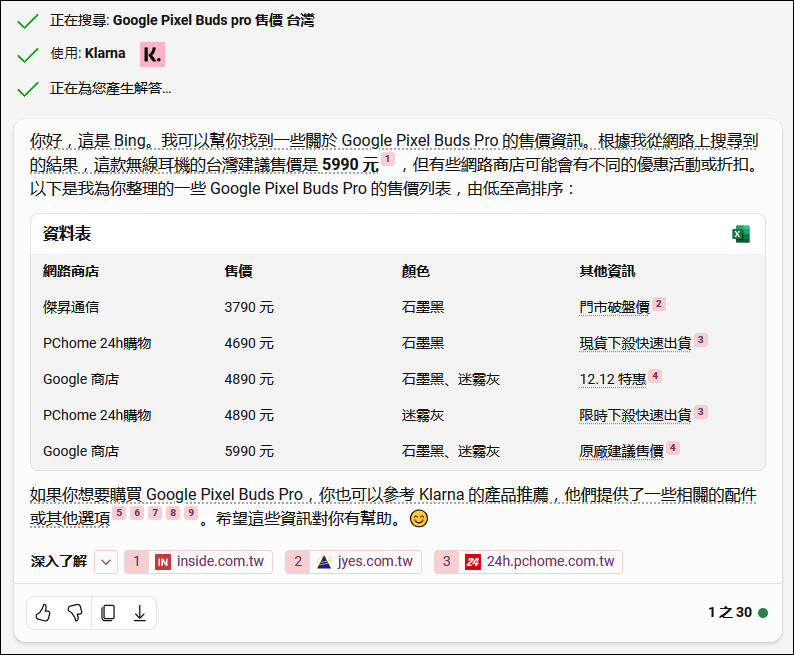Click the 正在為您產生解答 step
This screenshot has height=655, width=794.
coord(110,88)
